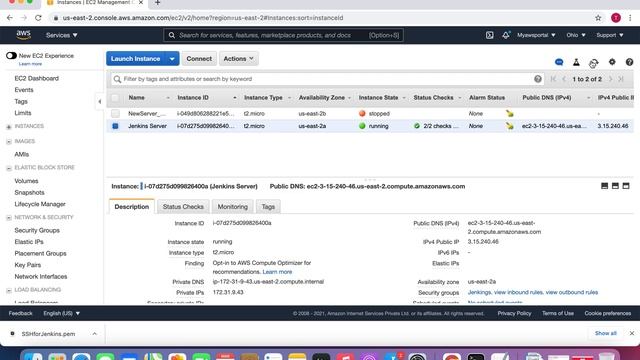640x360 pixels.
Task: Open the help question mark icon
Action: [629, 62]
